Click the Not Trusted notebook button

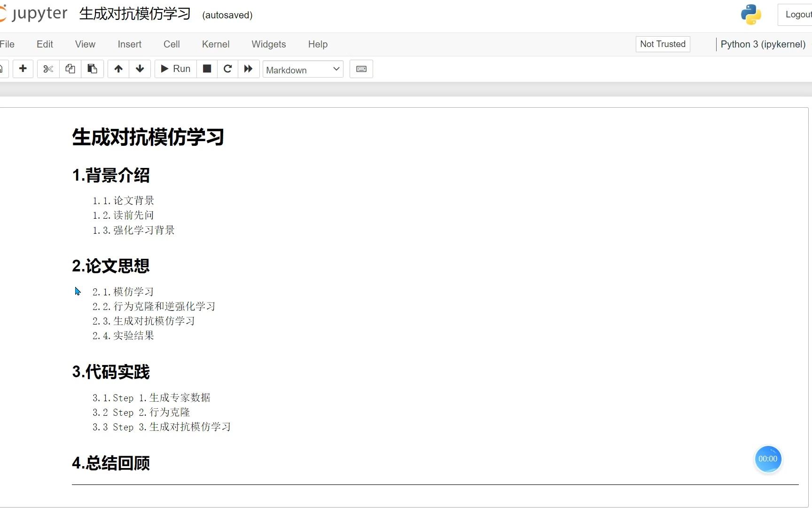pos(663,44)
